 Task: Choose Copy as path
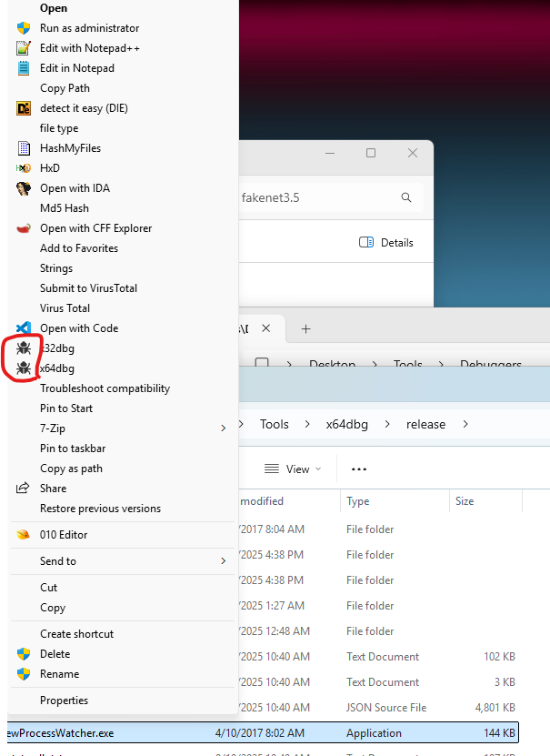click(71, 469)
